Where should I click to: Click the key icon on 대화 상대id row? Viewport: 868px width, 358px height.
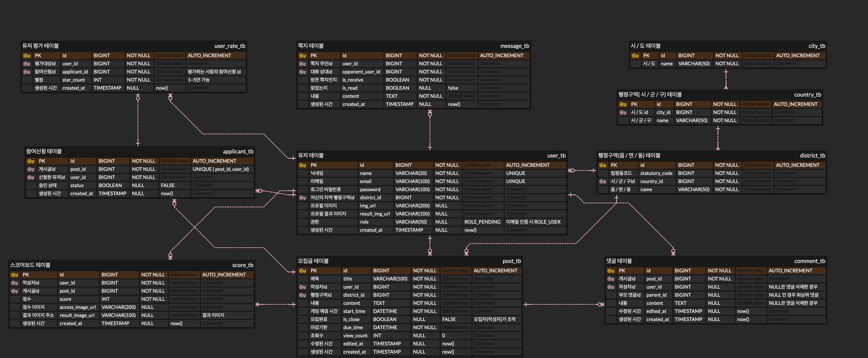[x=303, y=72]
